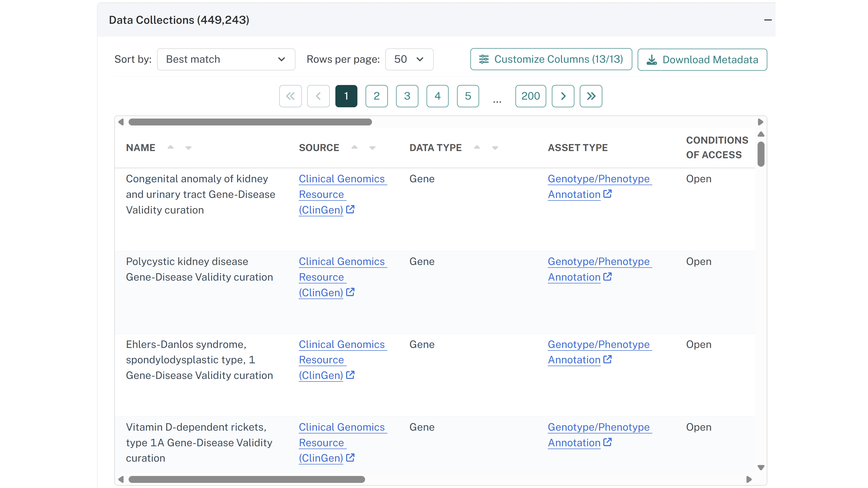The width and height of the screenshot is (868, 488).
Task: Click 'Gene' data type in Polycystic kidney row
Action: (422, 262)
